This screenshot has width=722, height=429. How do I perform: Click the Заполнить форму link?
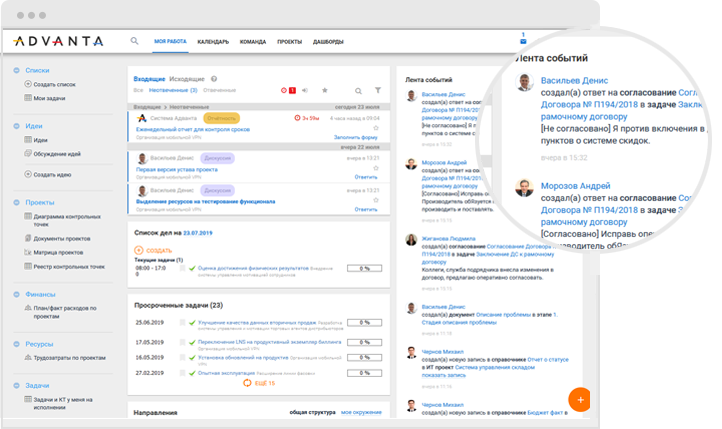coord(355,137)
